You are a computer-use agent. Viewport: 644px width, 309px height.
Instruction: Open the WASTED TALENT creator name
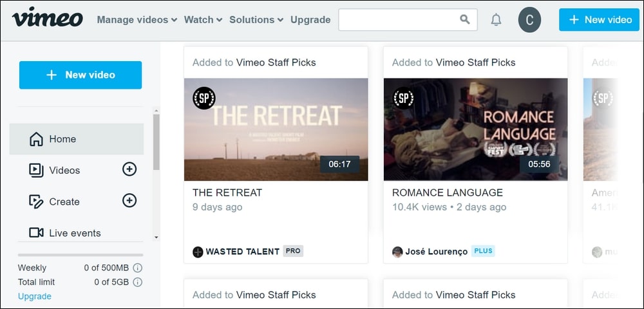point(242,252)
